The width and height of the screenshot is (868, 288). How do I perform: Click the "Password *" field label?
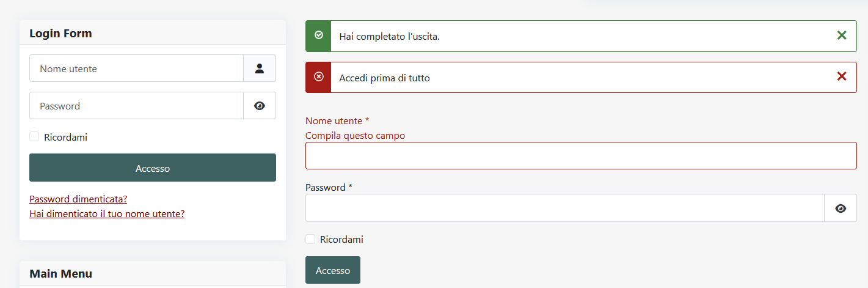(x=329, y=187)
